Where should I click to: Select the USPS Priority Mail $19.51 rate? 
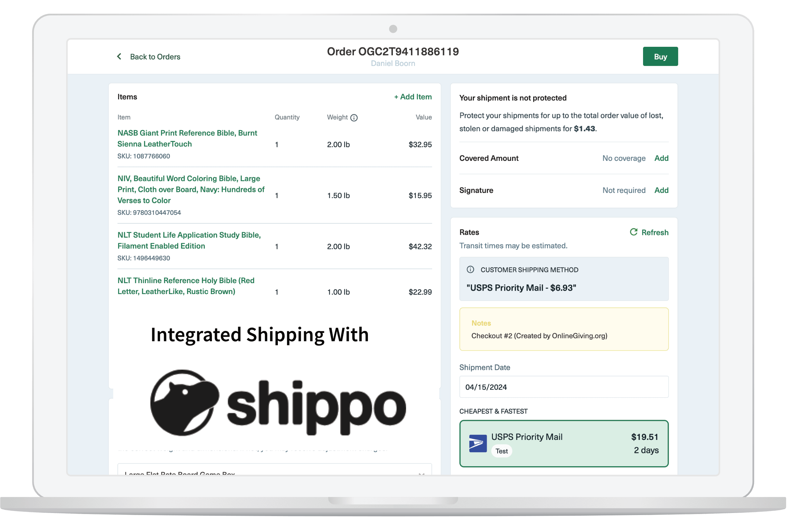coord(564,443)
